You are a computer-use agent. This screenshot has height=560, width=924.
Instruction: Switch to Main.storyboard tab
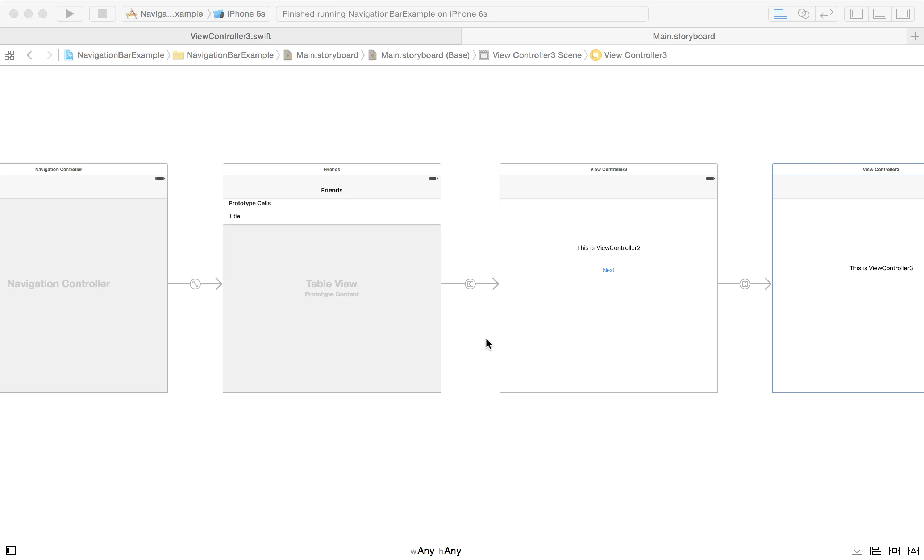point(683,36)
